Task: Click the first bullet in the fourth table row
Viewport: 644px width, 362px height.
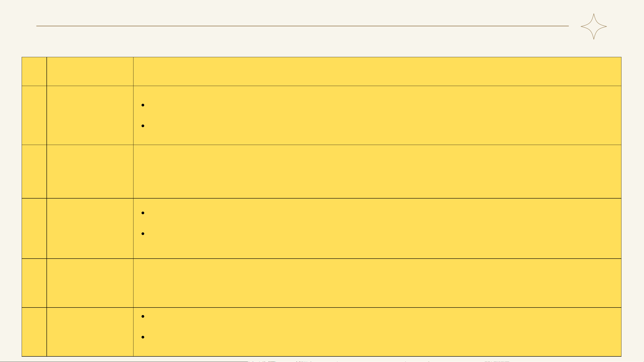Action: pos(143,213)
